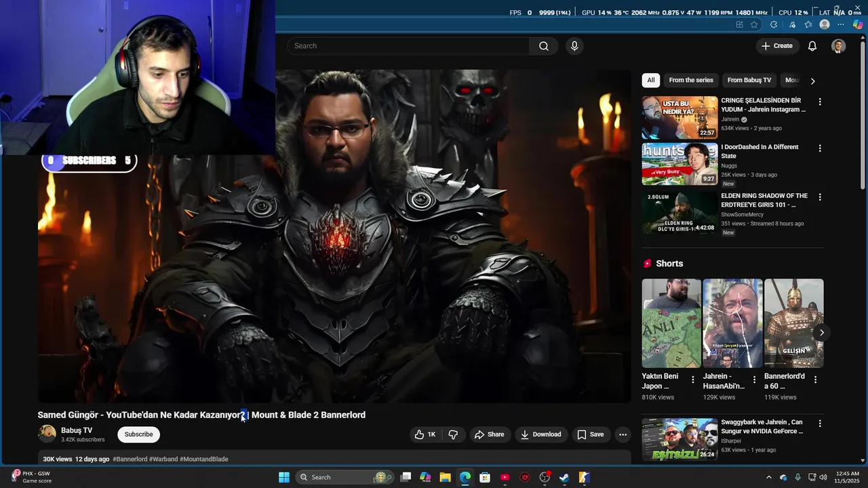This screenshot has height=488, width=868.
Task: Click taskbar microphone tray icon
Action: (797, 477)
